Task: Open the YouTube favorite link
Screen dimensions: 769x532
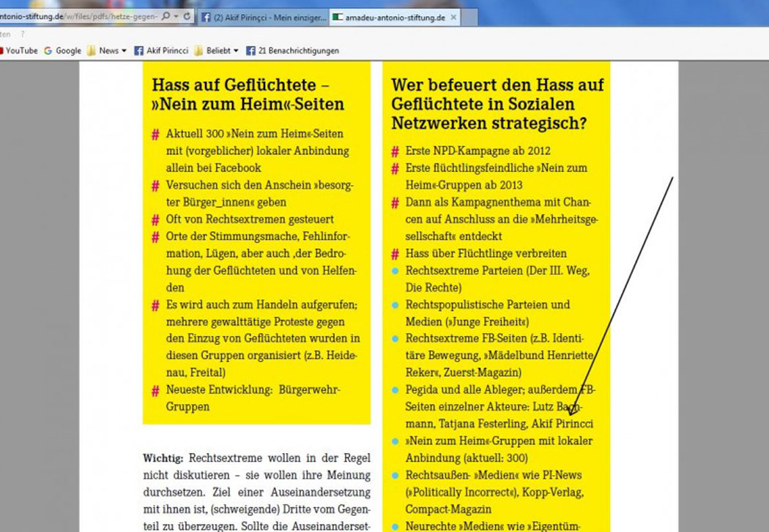Action: [18, 50]
